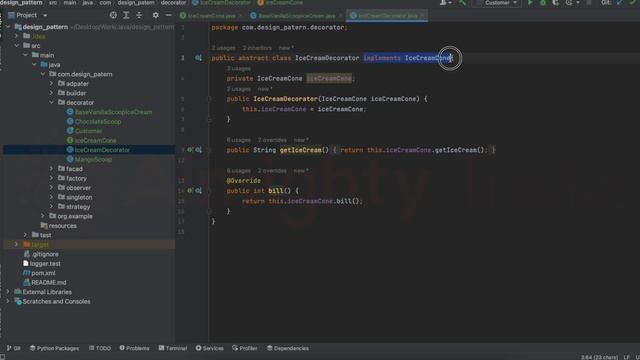Click LF line separator in status bar
Screen dimensions: 640x360
627,357
